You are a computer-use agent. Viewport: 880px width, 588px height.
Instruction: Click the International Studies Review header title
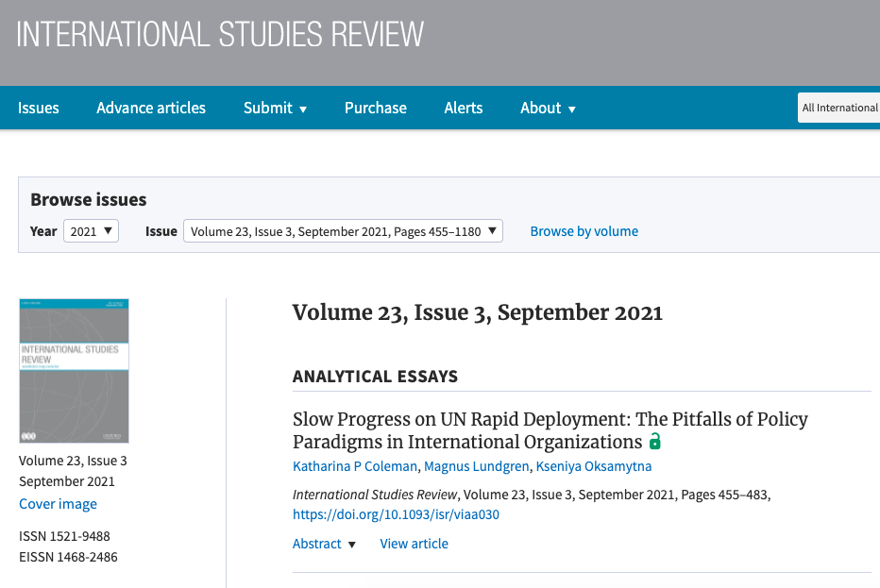coord(220,34)
